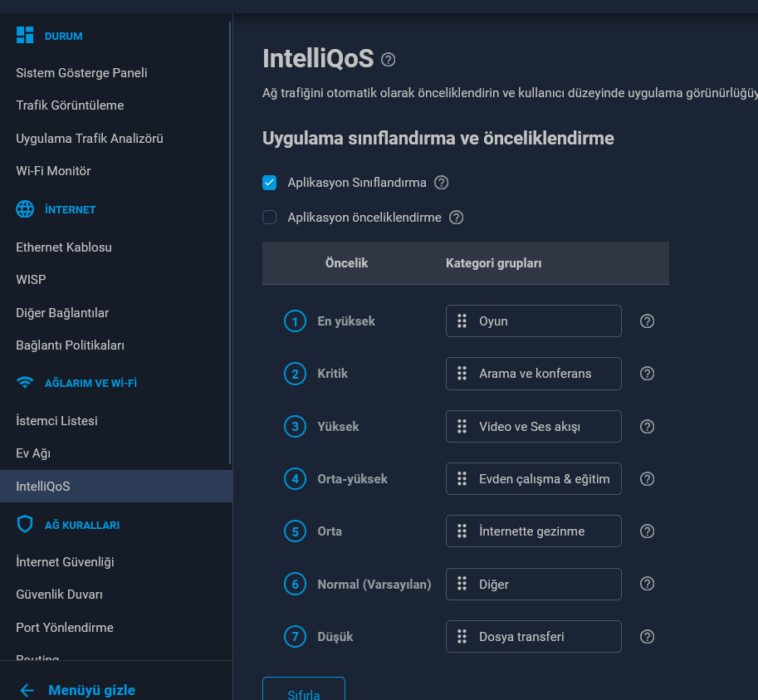The image size is (758, 700).
Task: Click the Sıfırla reset button
Action: pyautogui.click(x=304, y=689)
